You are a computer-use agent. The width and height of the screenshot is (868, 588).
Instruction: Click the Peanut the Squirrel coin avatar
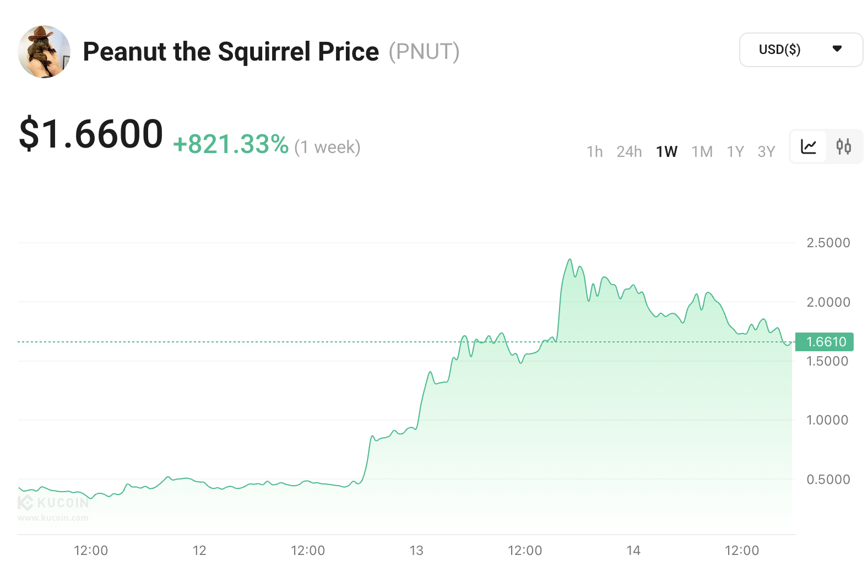[44, 52]
